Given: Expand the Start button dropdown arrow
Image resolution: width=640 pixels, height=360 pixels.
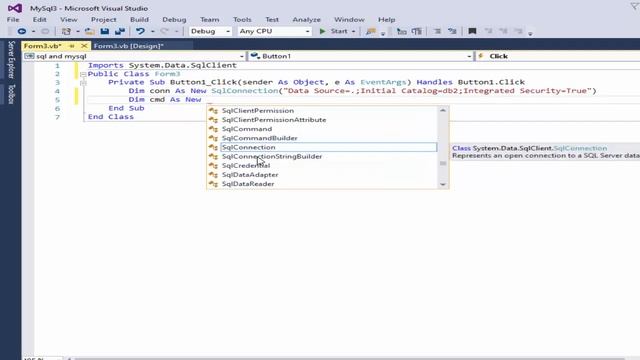Looking at the screenshot, I should click(x=353, y=32).
